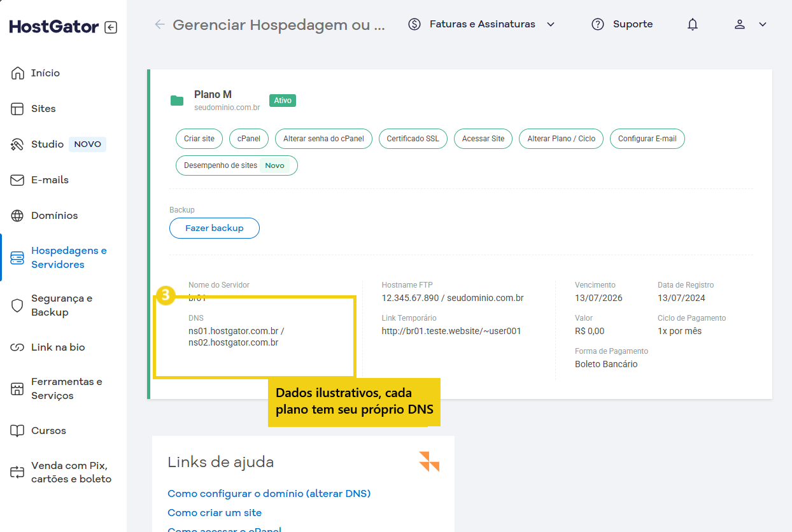
Task: Open cPanel via its button
Action: [249, 139]
